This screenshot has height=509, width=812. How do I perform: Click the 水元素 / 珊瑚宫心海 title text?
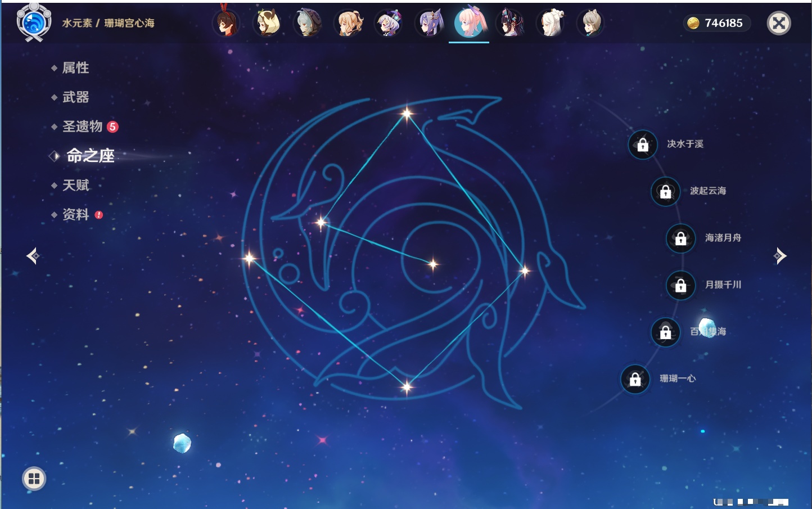coord(108,23)
